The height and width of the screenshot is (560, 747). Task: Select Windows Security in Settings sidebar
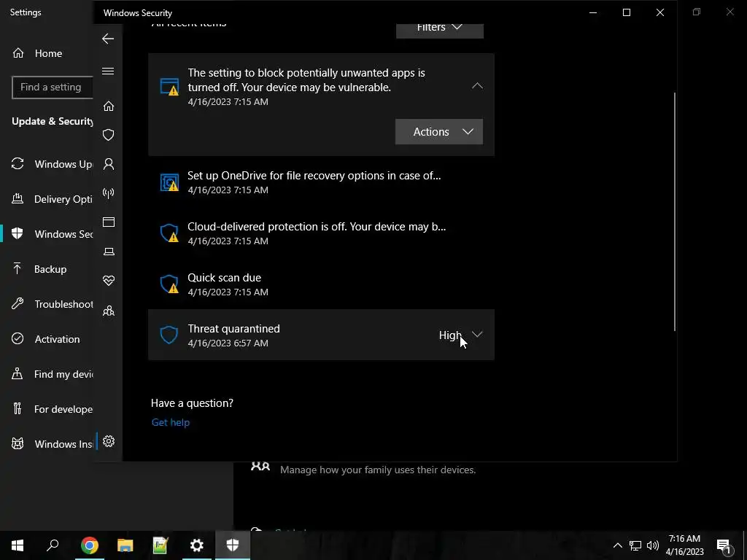47,234
